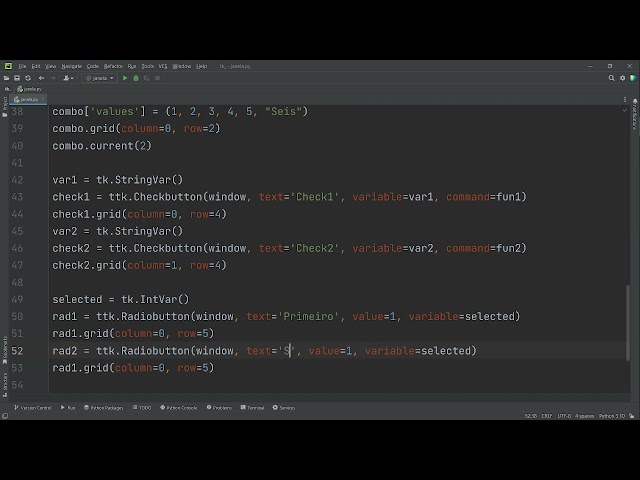Open the Terminal tool window
Image resolution: width=640 pixels, height=480 pixels.
pyautogui.click(x=252, y=408)
